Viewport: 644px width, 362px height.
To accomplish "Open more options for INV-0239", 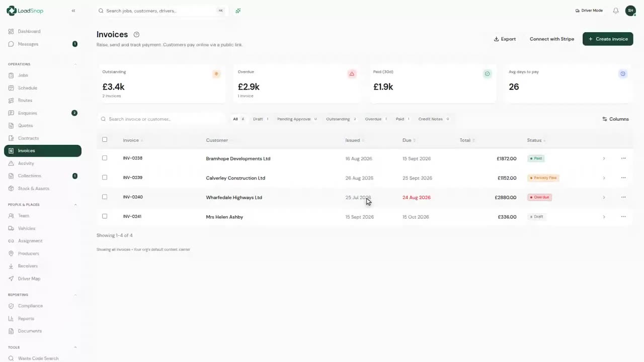I will 623,178.
